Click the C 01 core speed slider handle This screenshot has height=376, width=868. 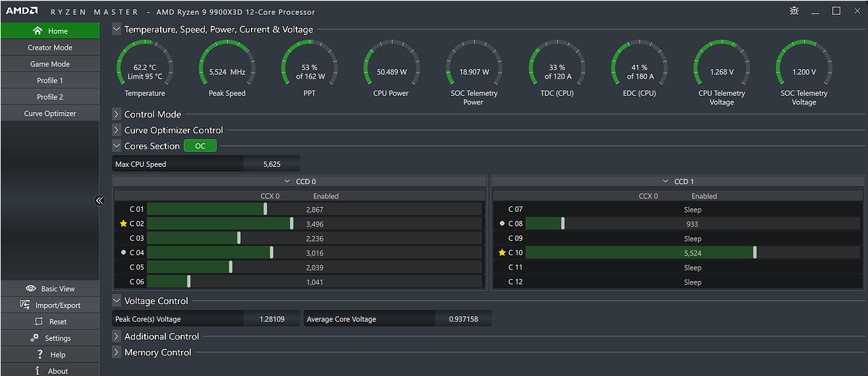click(265, 209)
